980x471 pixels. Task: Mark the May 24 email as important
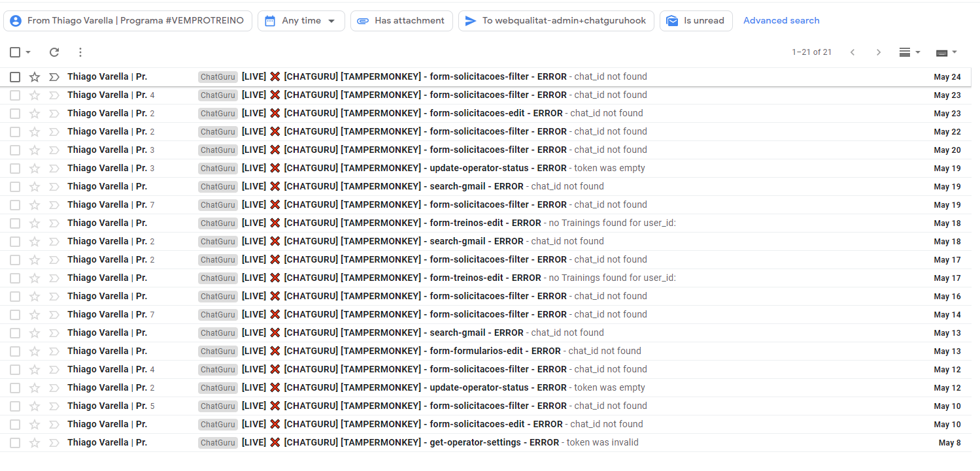(x=54, y=77)
